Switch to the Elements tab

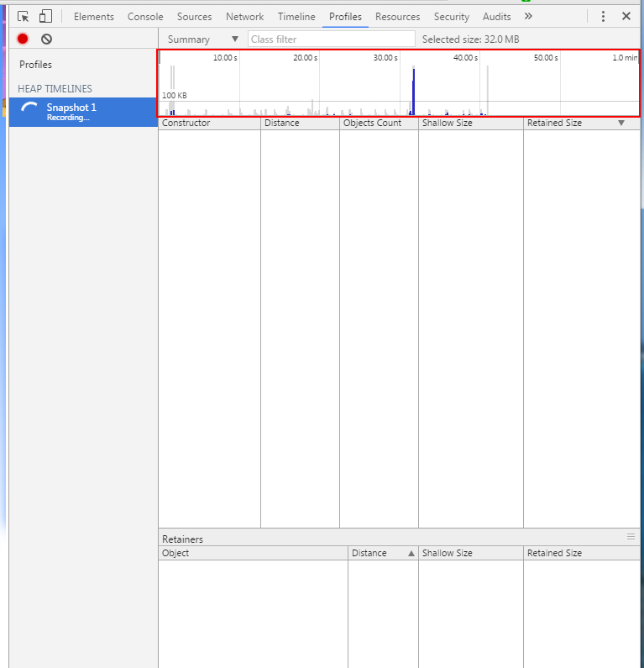[94, 17]
